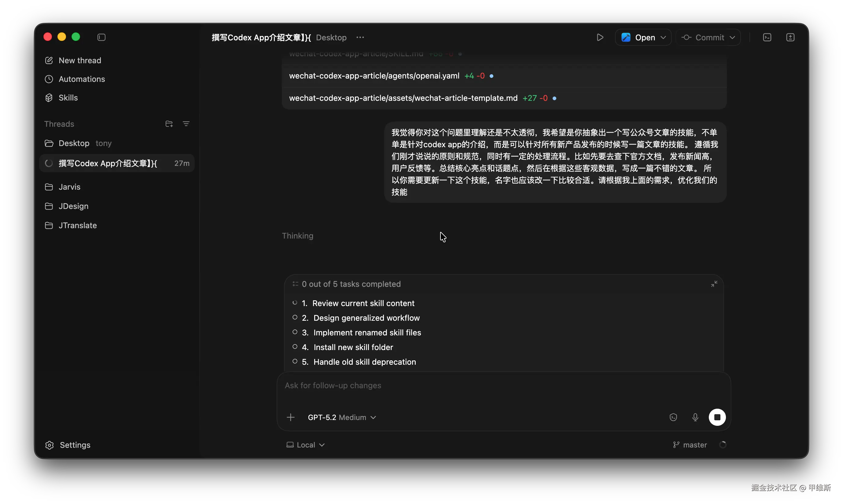This screenshot has height=504, width=843.
Task: Start a New thread
Action: click(x=80, y=60)
